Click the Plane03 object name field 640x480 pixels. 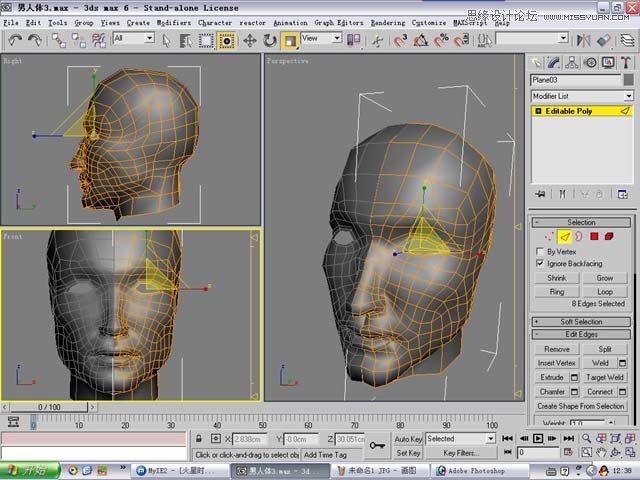(x=576, y=80)
